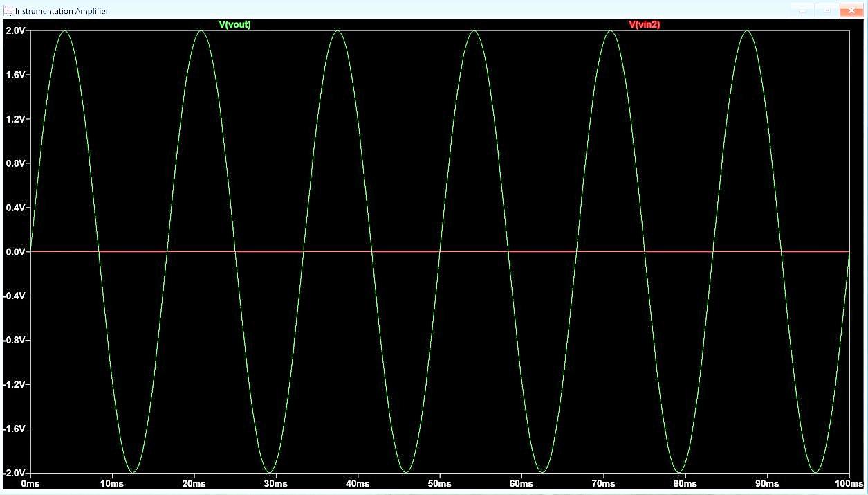Click the V(vin2) red trace label
Screen dimensions: 868x495
point(644,24)
